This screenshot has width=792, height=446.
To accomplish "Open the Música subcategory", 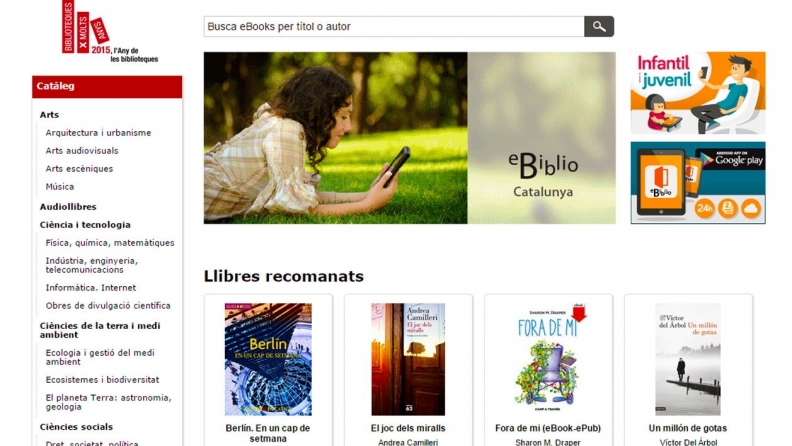I will point(60,187).
